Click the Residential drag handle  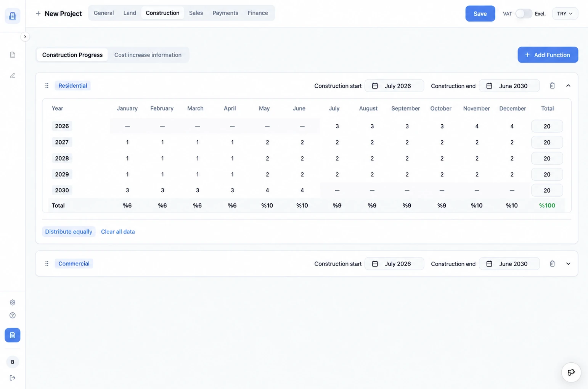(47, 85)
